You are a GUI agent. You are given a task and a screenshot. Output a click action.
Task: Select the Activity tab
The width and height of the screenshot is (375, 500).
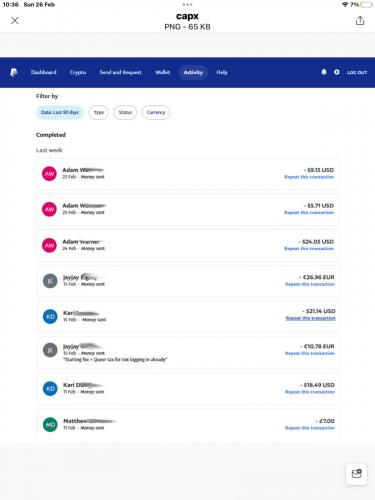(193, 72)
